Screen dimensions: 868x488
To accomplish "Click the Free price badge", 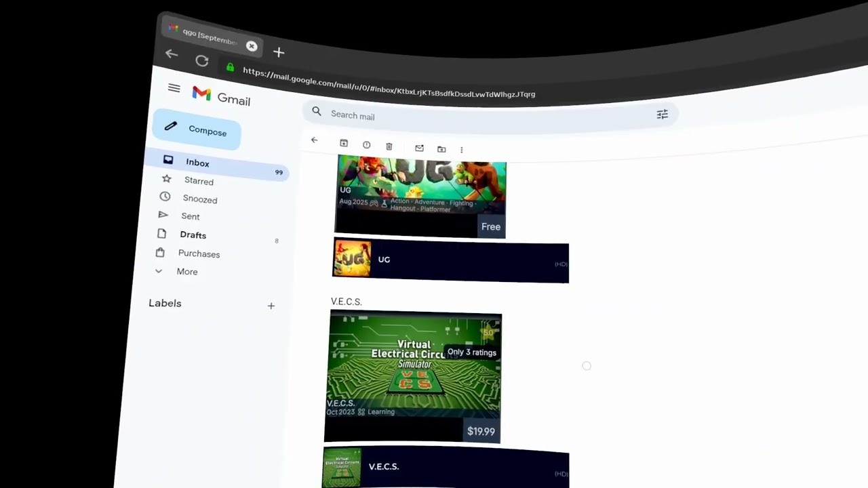I will (x=491, y=226).
